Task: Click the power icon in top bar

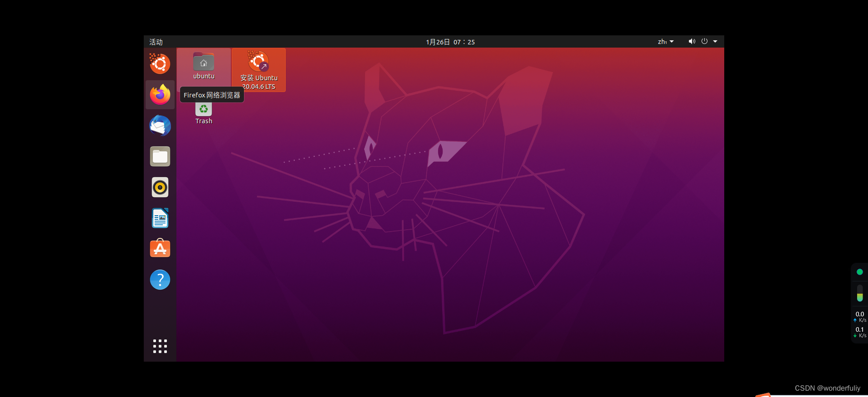Action: (704, 42)
